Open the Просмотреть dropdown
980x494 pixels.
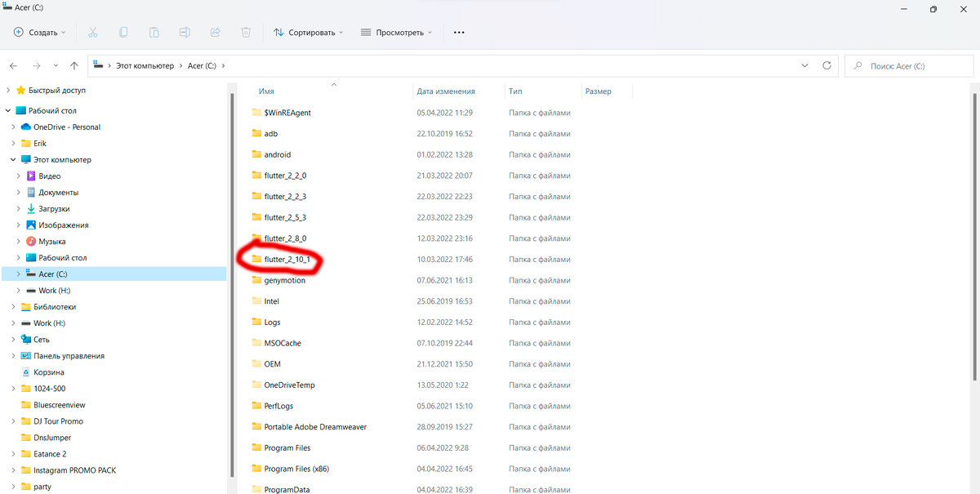(398, 33)
